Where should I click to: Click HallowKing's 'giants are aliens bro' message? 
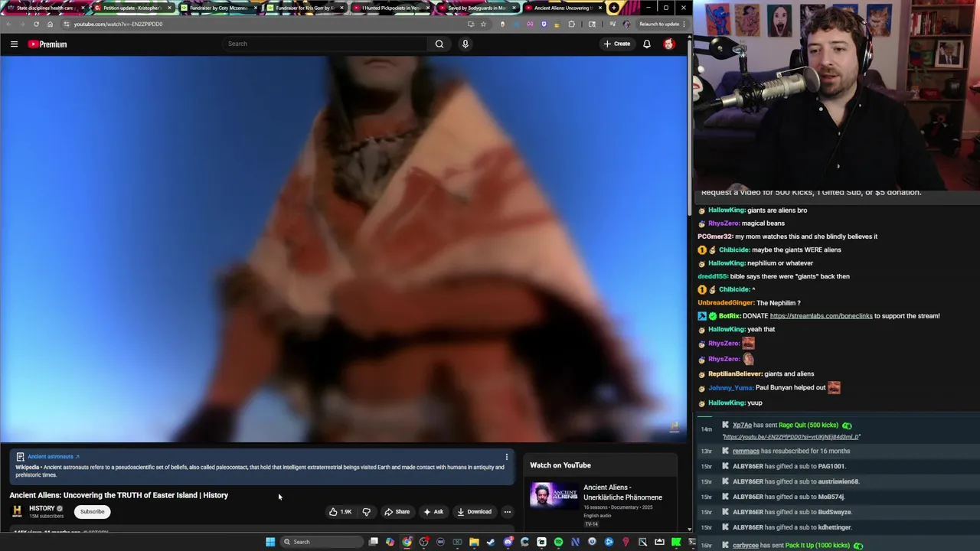point(777,210)
